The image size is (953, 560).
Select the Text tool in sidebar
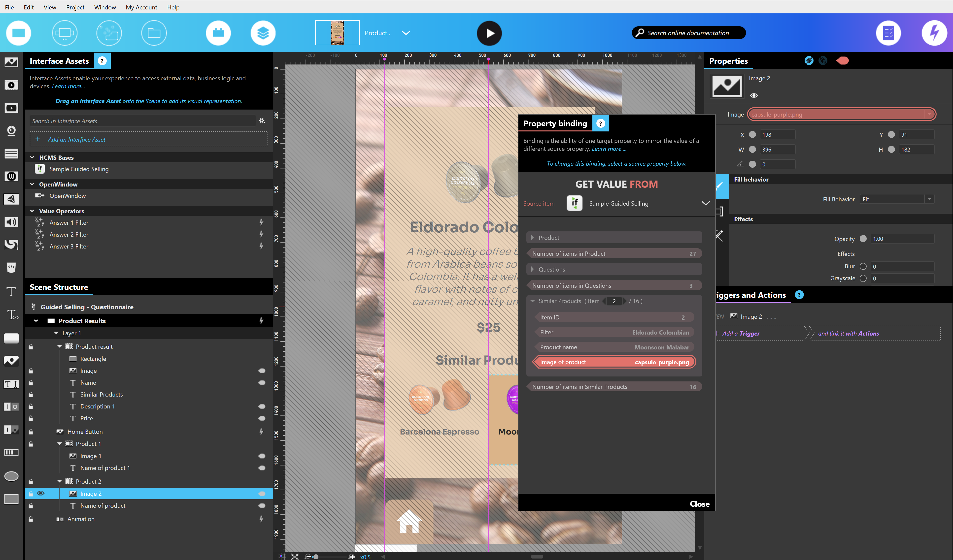11,291
